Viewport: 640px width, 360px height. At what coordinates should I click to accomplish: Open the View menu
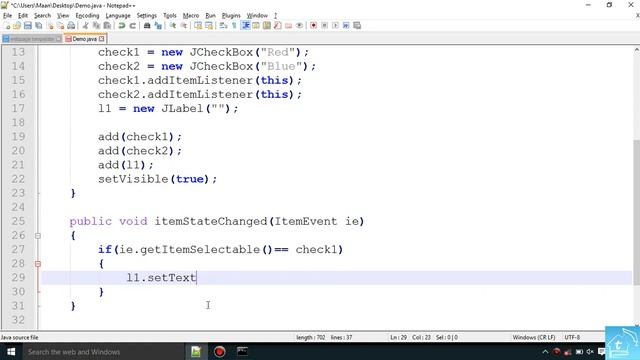[x=63, y=16]
